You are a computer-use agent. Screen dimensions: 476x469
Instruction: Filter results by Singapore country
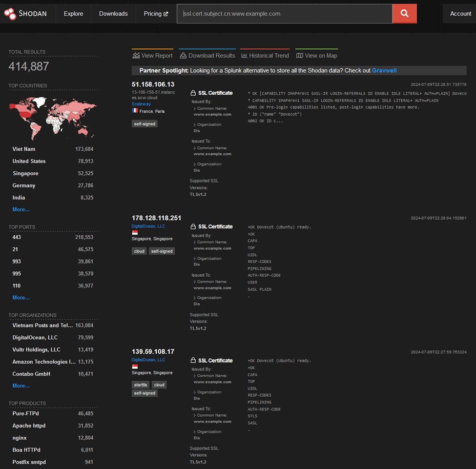[x=53, y=173]
